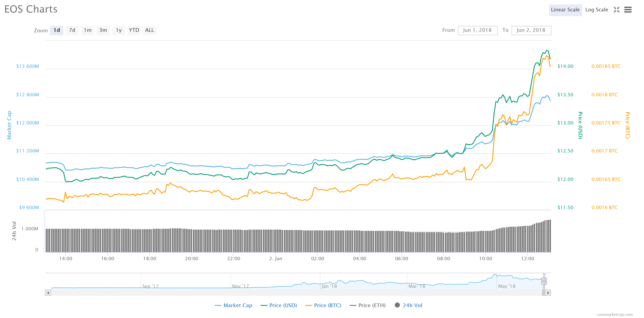
Task: Click the $14.00 price axis label
Action: (x=565, y=66)
